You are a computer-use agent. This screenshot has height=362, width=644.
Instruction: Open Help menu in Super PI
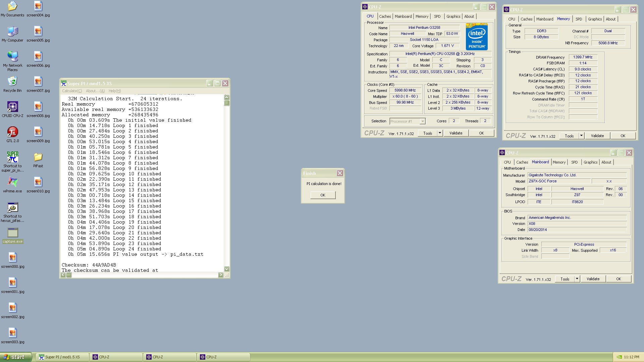pyautogui.click(x=115, y=91)
